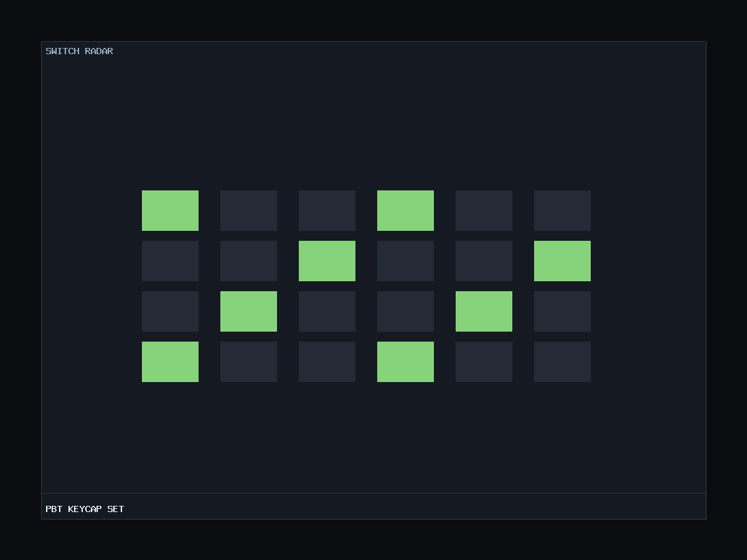Toggle the green cell in row four, column one
This screenshot has width=747, height=560.
coord(170,362)
